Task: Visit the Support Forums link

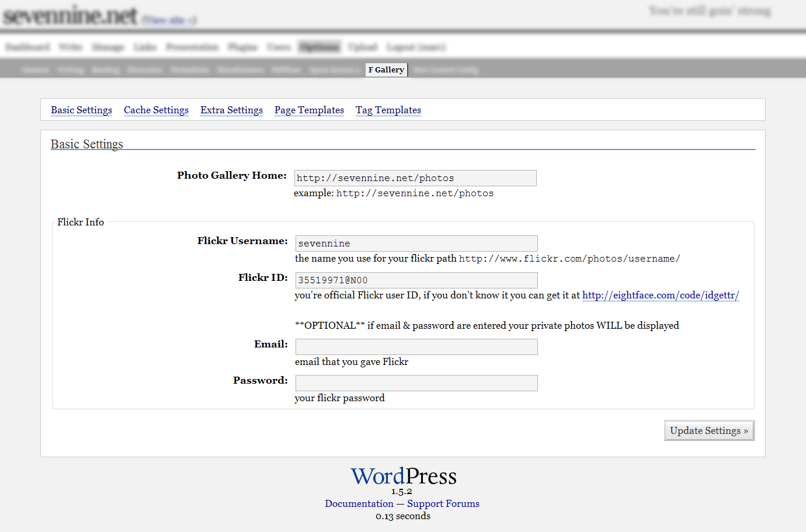Action: (x=443, y=503)
